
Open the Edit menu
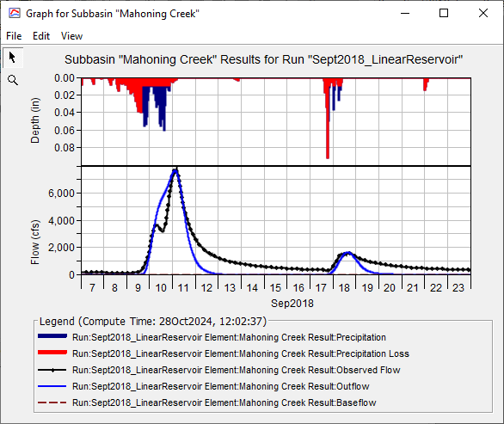click(x=41, y=36)
